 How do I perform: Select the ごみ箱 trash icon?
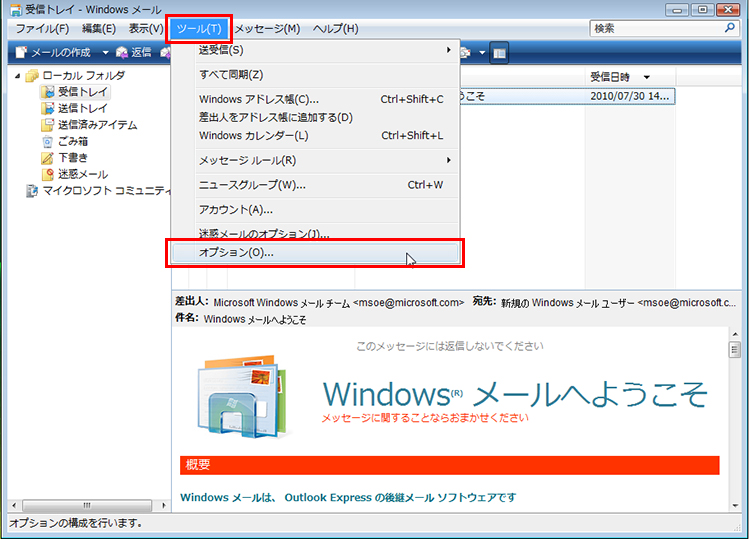pos(48,142)
